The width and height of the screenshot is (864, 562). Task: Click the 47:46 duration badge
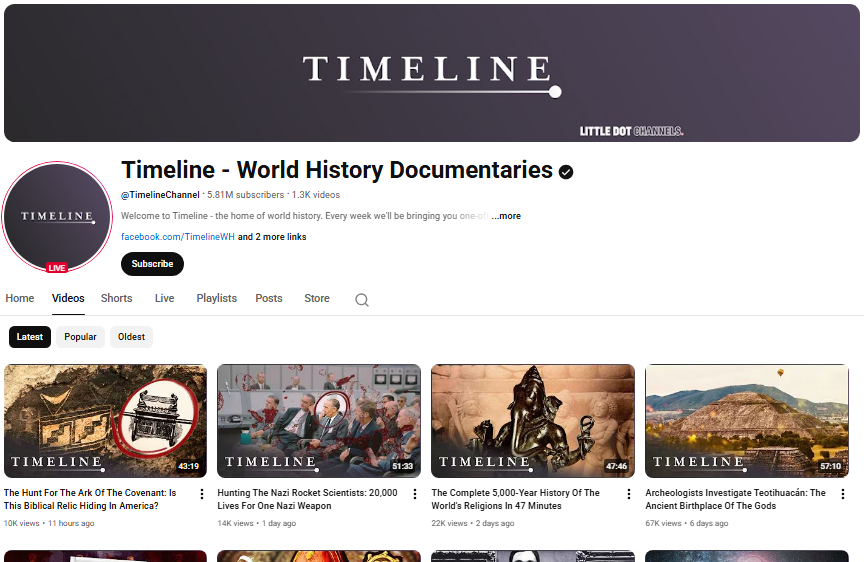[616, 466]
